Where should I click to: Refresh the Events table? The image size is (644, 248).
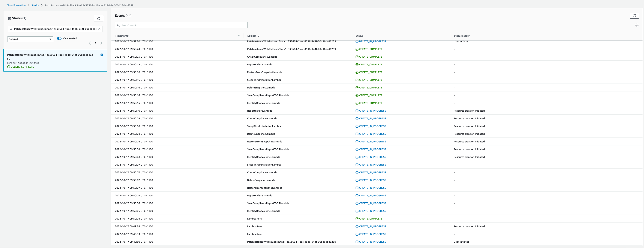pos(635,16)
